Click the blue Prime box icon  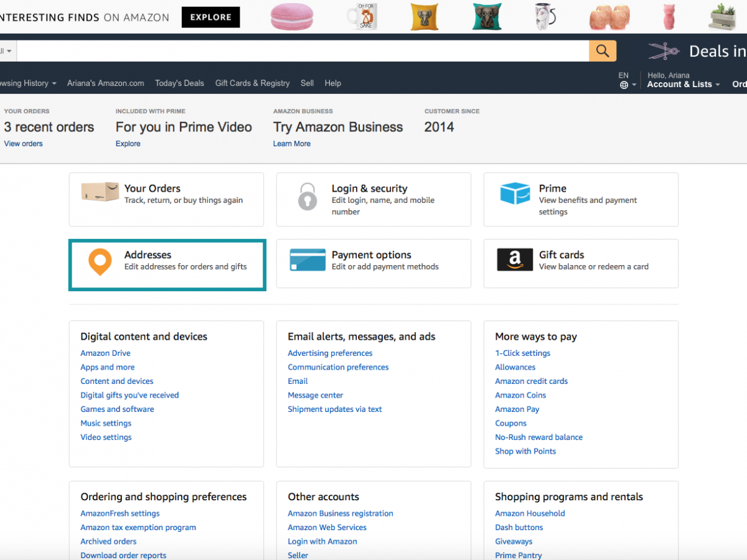[515, 194]
